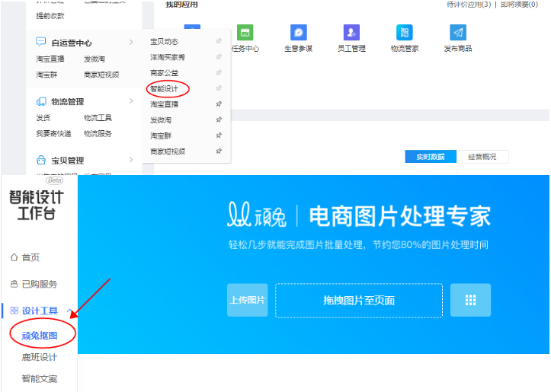This screenshot has width=551, height=392.
Task: Switch to the 经营概况 tab
Action: click(482, 156)
